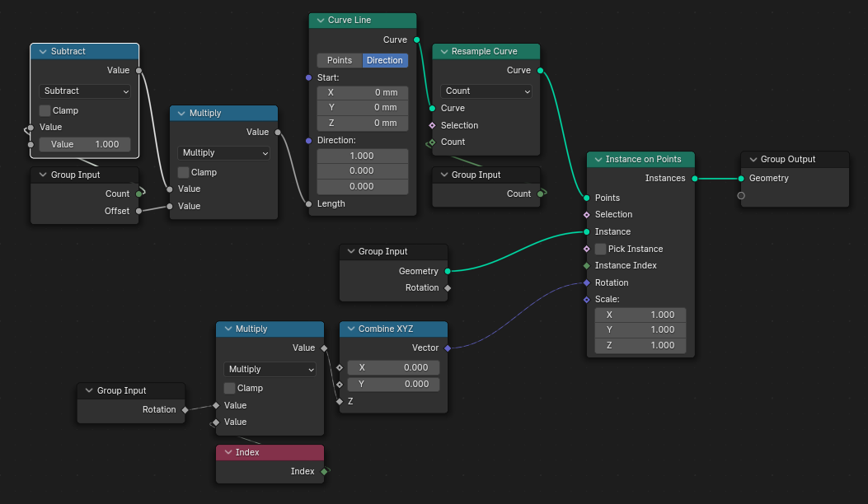868x504 pixels.
Task: Select the Index node header
Action: 270,452
